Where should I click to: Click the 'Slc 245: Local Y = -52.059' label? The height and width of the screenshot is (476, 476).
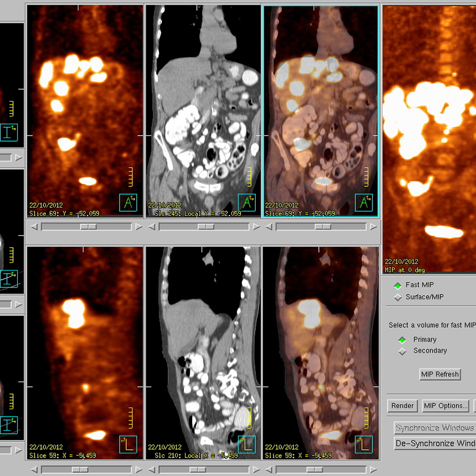tap(198, 214)
